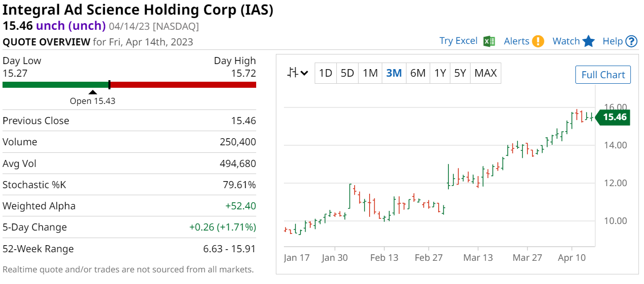Click the Jan 30 date axis label

[335, 258]
